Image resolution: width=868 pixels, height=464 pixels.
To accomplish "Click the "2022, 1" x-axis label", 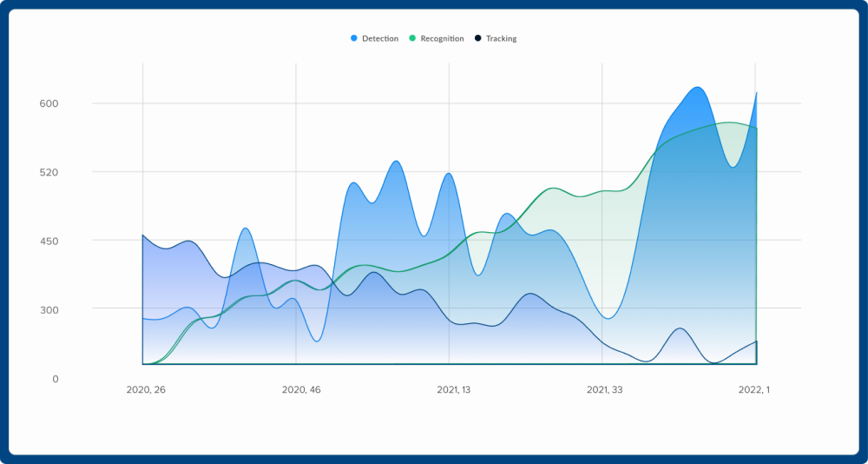I will click(x=753, y=390).
